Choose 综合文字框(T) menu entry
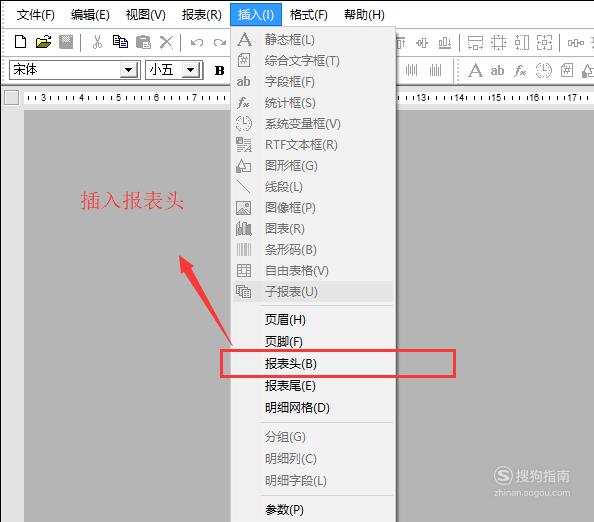594x522 pixels. 313,61
